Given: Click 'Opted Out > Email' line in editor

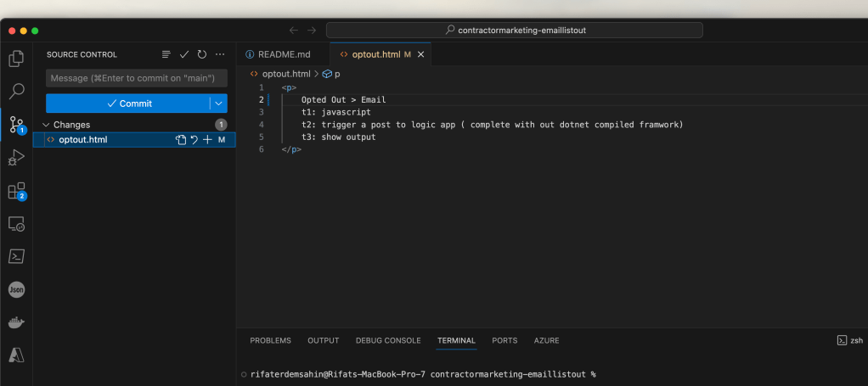Looking at the screenshot, I should tap(343, 100).
